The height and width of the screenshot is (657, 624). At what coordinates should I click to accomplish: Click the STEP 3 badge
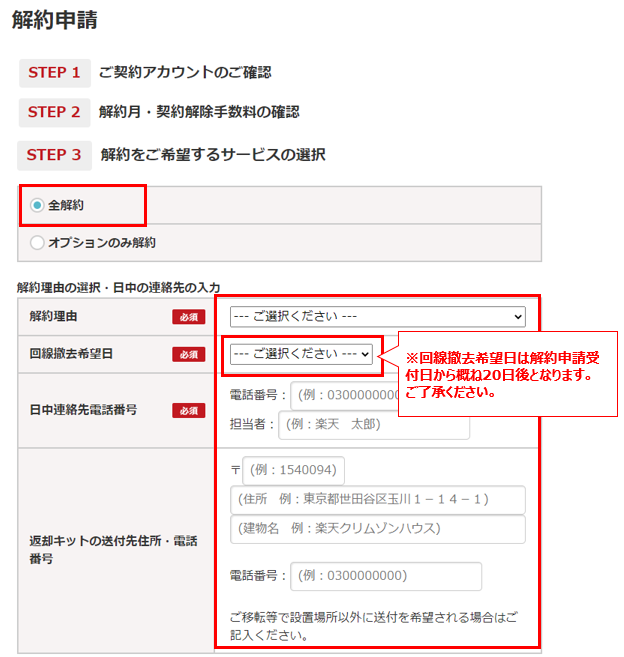coord(54,155)
